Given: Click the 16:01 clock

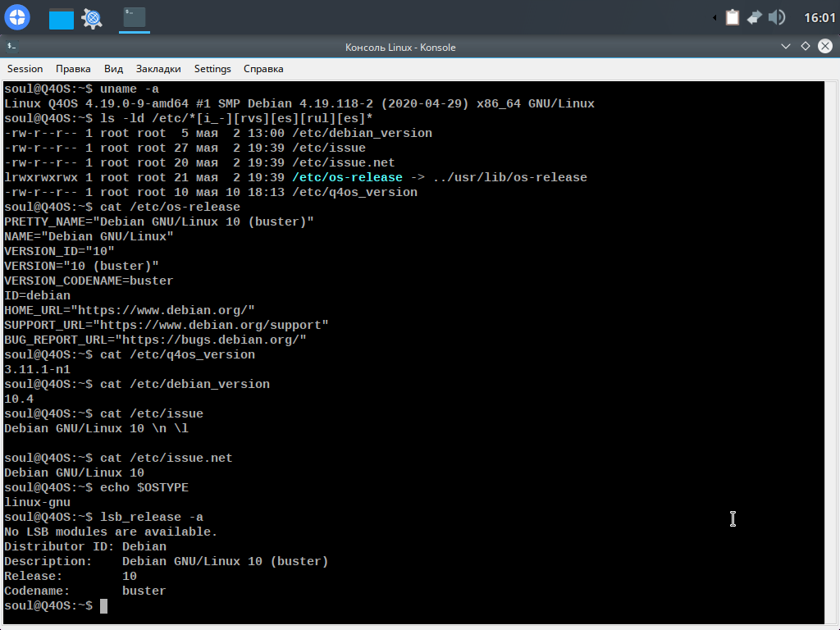Looking at the screenshot, I should point(819,18).
